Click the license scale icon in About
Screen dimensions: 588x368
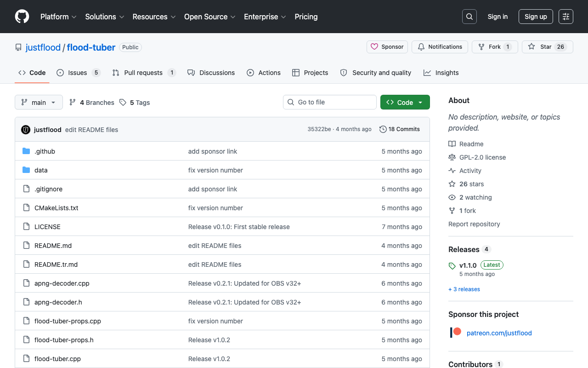click(452, 157)
